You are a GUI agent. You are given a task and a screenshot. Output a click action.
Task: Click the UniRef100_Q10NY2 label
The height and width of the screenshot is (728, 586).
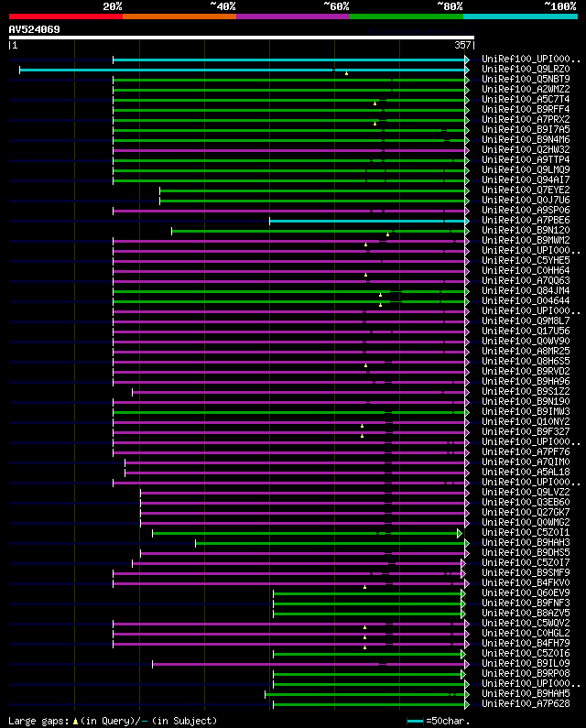pyautogui.click(x=526, y=422)
